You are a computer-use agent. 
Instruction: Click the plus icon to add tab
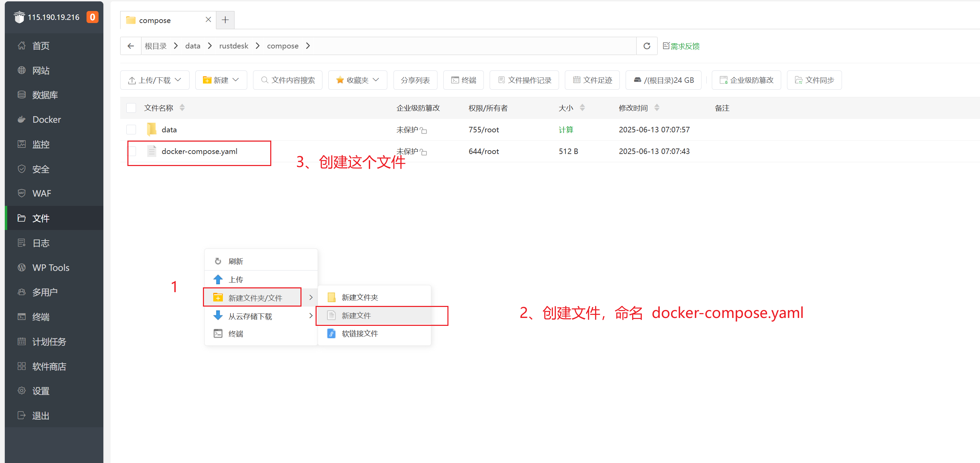pos(225,20)
